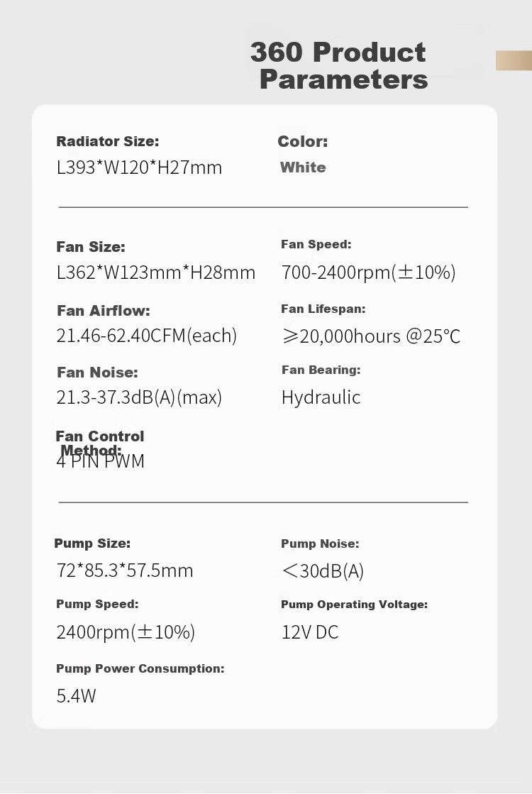532x794 pixels.
Task: Select the <30dB(A) pump noise value
Action: 323,570
